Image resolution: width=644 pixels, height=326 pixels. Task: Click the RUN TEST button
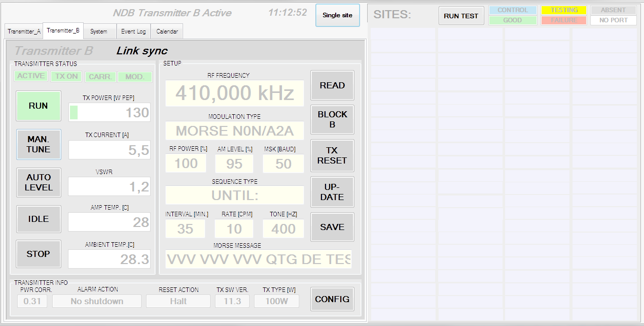[x=461, y=16]
